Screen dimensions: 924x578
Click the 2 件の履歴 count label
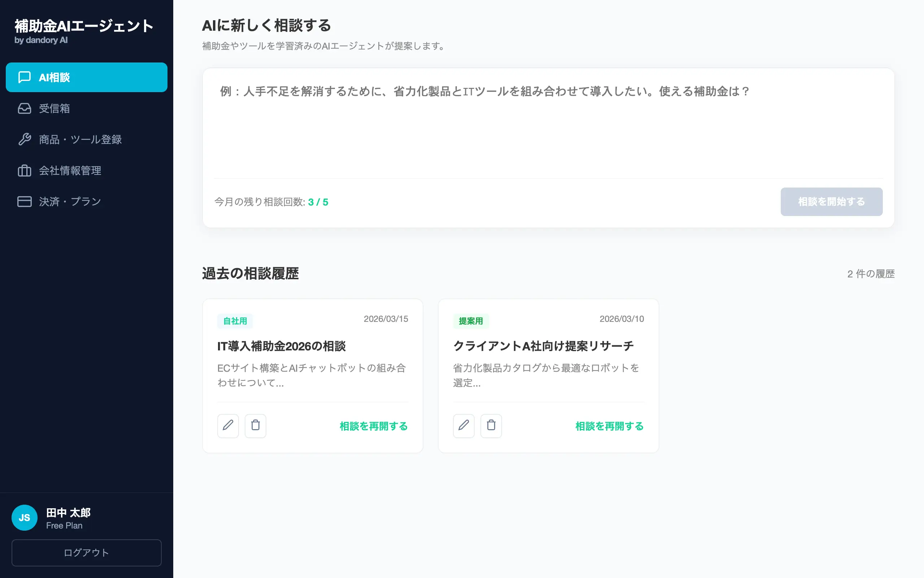(871, 274)
